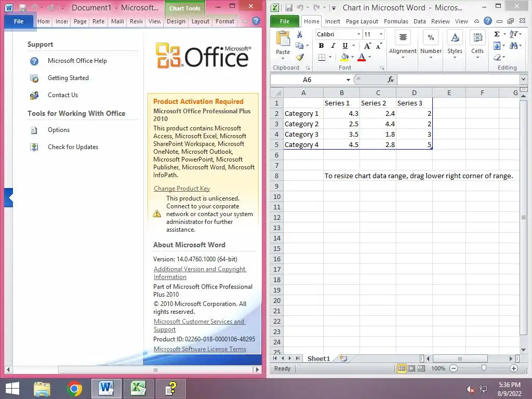Expand the Styles group dropdown

point(455,58)
